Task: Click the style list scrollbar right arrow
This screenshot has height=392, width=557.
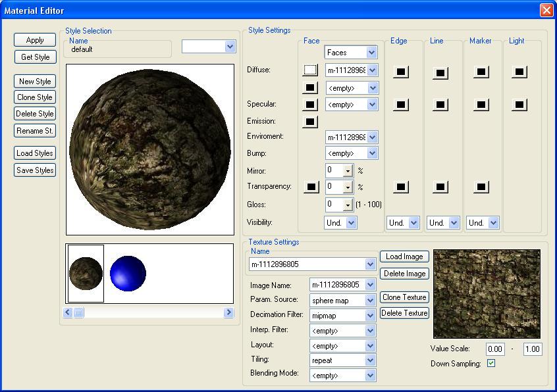Action: click(228, 312)
